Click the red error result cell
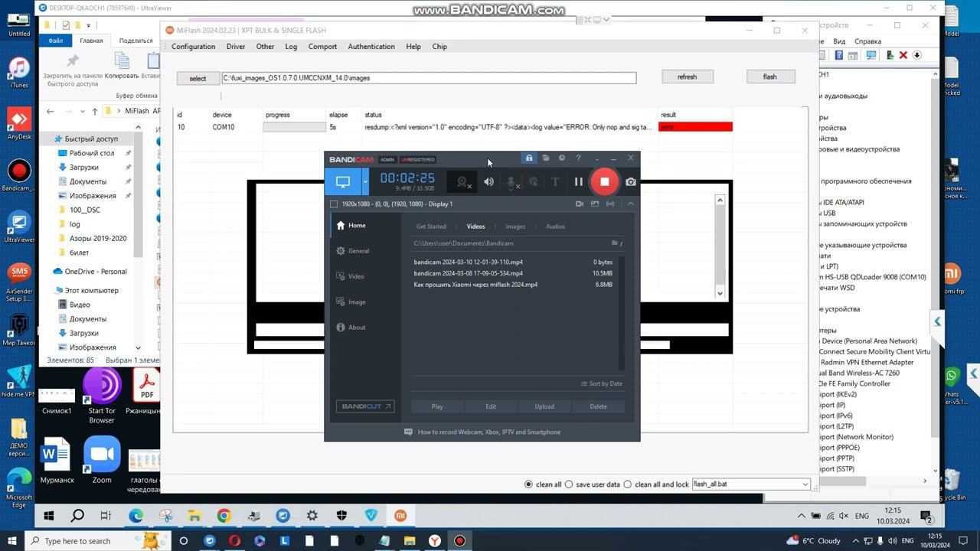 coord(695,127)
